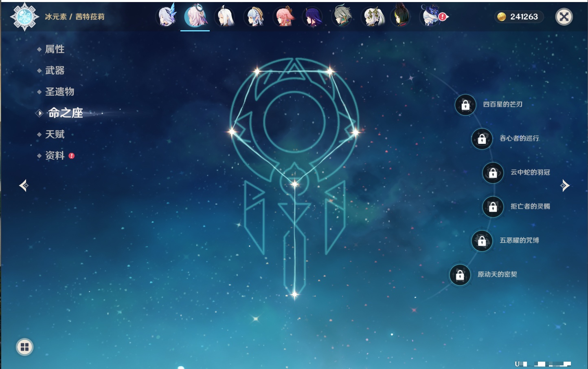Go to next character with right arrow
The image size is (588, 369).
tap(565, 186)
